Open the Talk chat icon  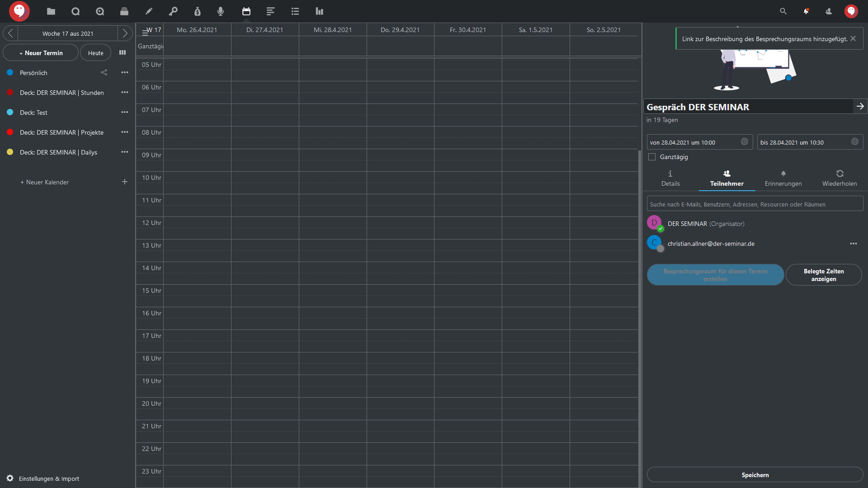click(75, 11)
